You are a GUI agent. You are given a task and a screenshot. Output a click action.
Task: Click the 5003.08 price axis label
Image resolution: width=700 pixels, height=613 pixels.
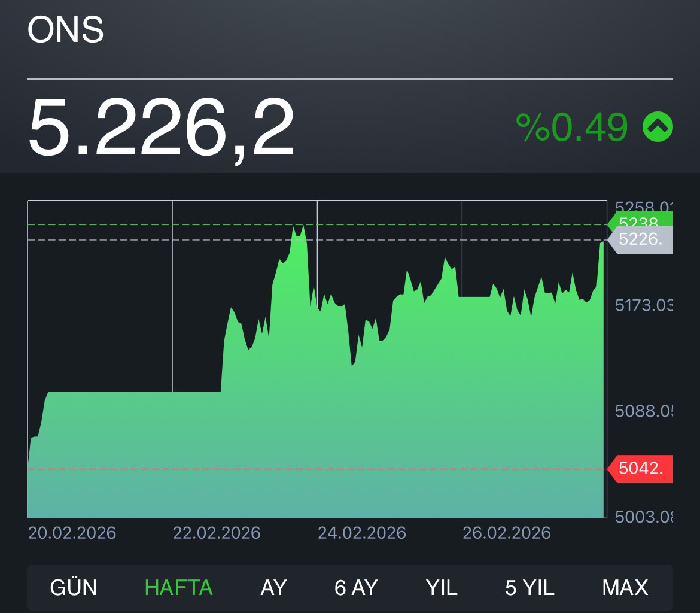coord(644,517)
